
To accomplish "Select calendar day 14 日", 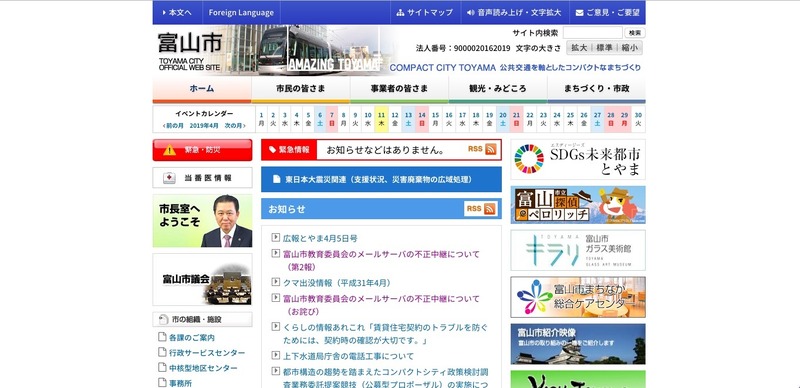I will (x=422, y=119).
